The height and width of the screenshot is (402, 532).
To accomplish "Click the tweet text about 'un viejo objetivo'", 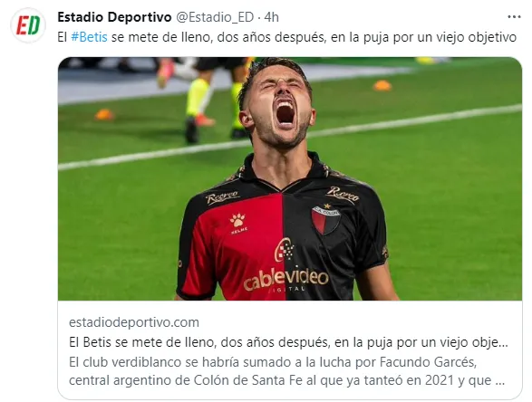I will 286,37.
